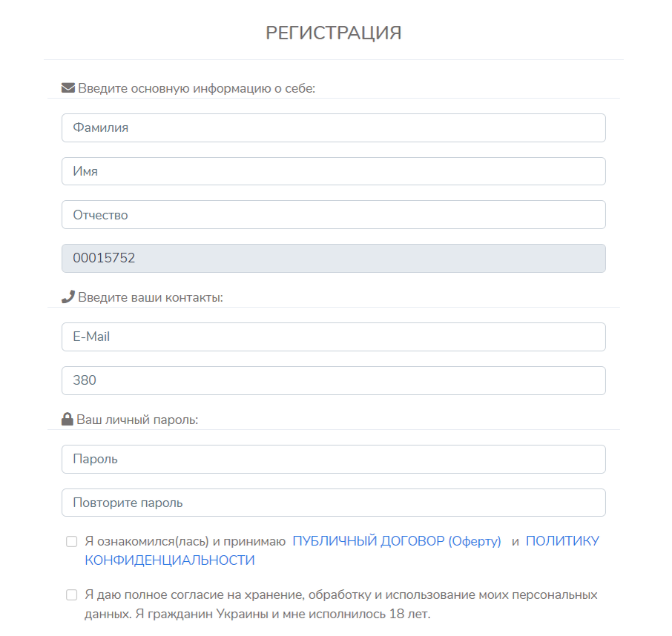Click the 'Ваш личный пароль' section label

[137, 420]
